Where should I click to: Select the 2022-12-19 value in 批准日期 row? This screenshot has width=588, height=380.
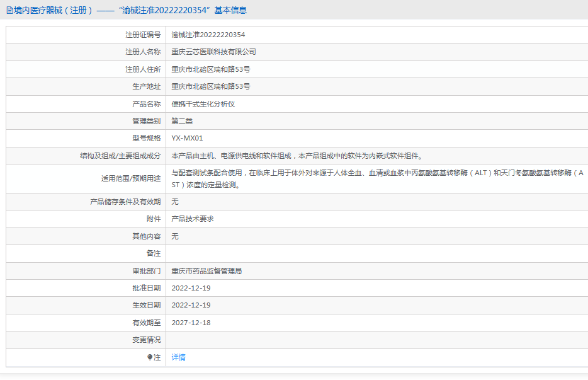pos(191,288)
